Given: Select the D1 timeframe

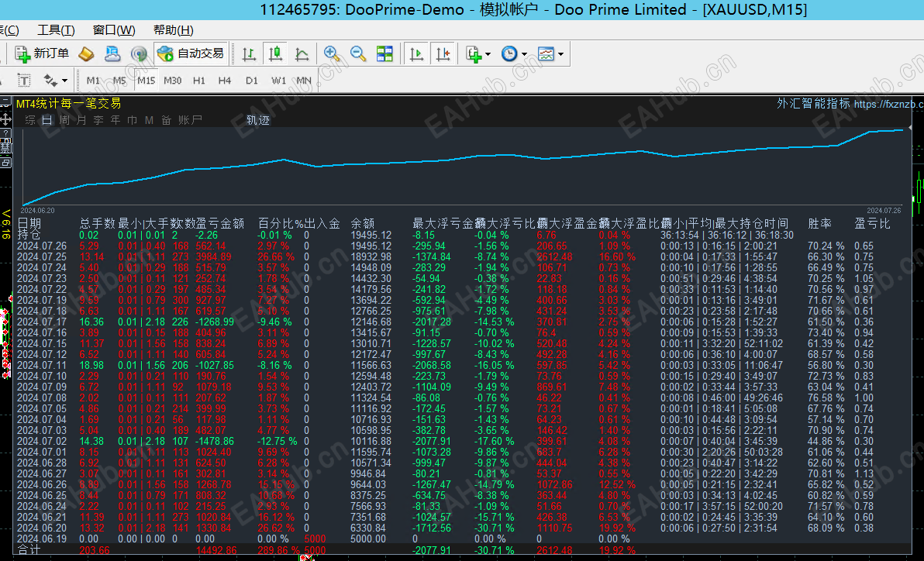Looking at the screenshot, I should tap(252, 80).
